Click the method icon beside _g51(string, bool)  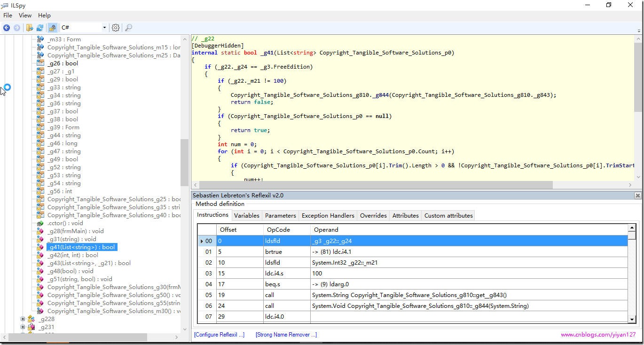point(40,279)
